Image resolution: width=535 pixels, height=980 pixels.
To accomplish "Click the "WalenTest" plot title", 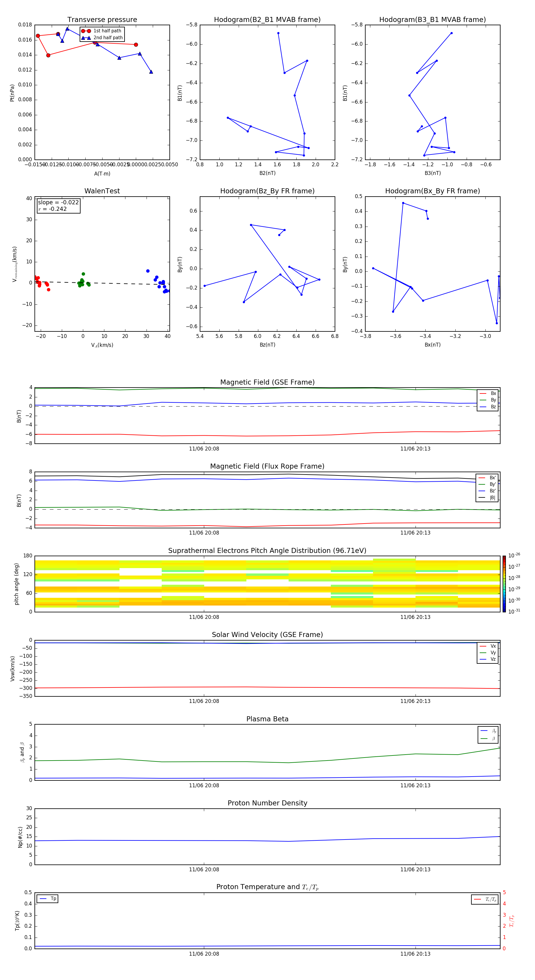I will (102, 191).
